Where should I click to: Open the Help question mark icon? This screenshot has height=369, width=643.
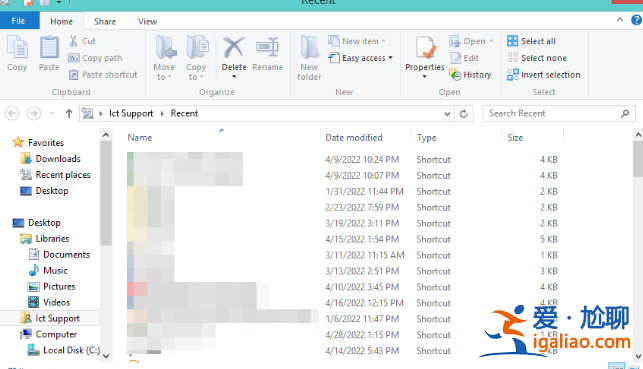pyautogui.click(x=636, y=20)
